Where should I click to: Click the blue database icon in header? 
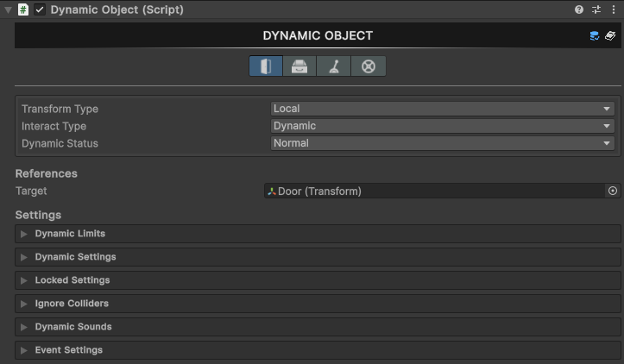[x=595, y=36]
